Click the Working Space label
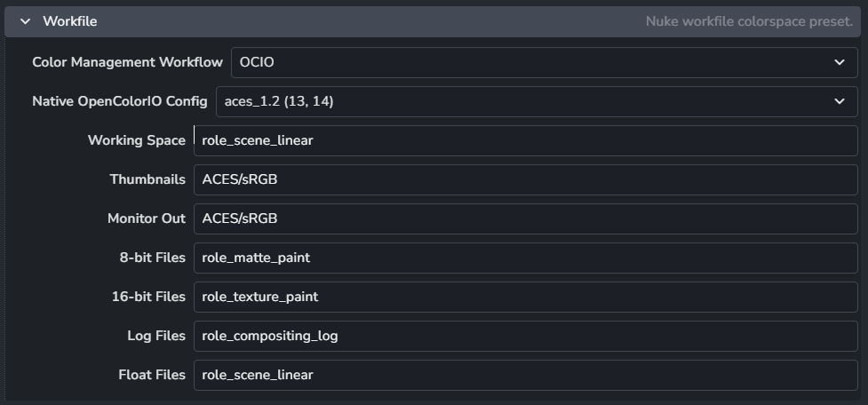 pyautogui.click(x=137, y=140)
